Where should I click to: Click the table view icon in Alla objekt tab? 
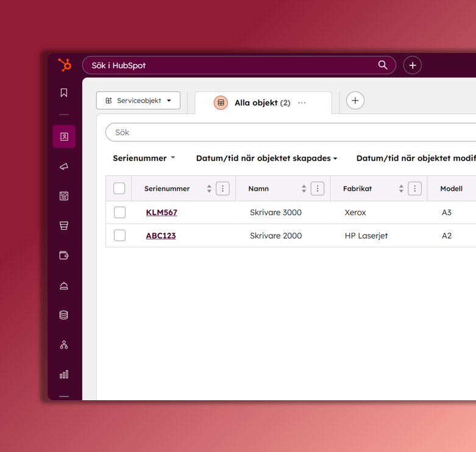(221, 102)
